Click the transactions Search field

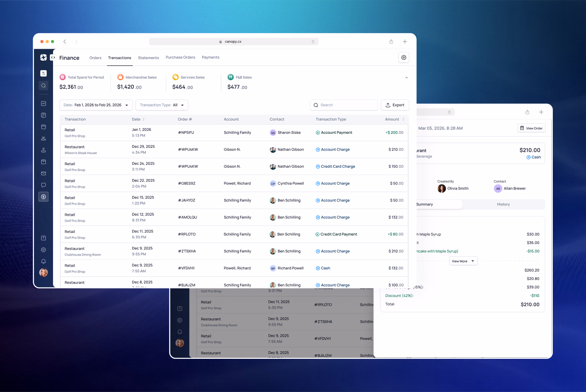[x=344, y=105]
